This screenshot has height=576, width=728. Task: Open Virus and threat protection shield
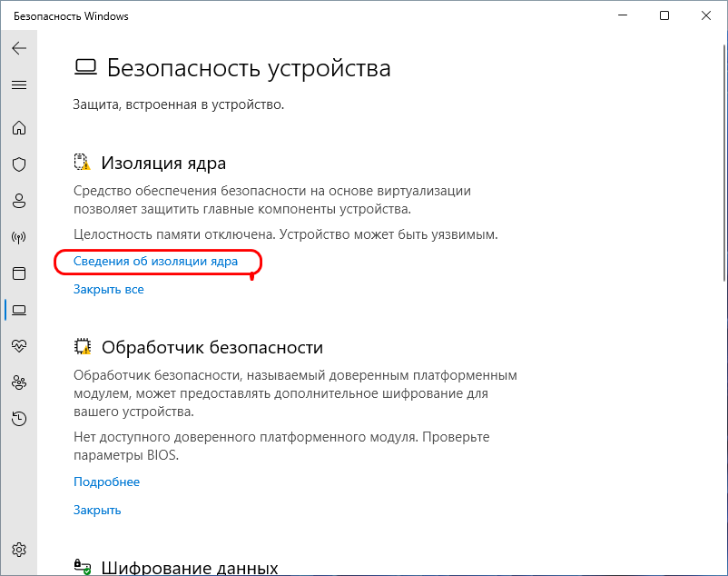coord(19,164)
